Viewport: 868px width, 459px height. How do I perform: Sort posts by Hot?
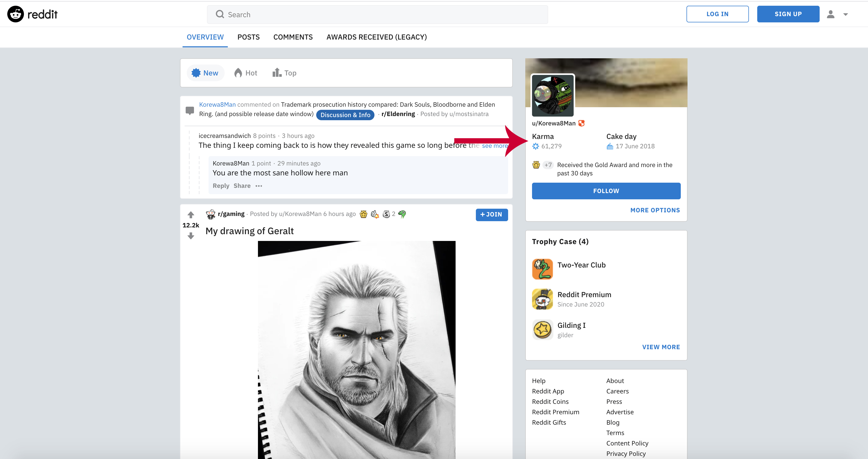246,73
